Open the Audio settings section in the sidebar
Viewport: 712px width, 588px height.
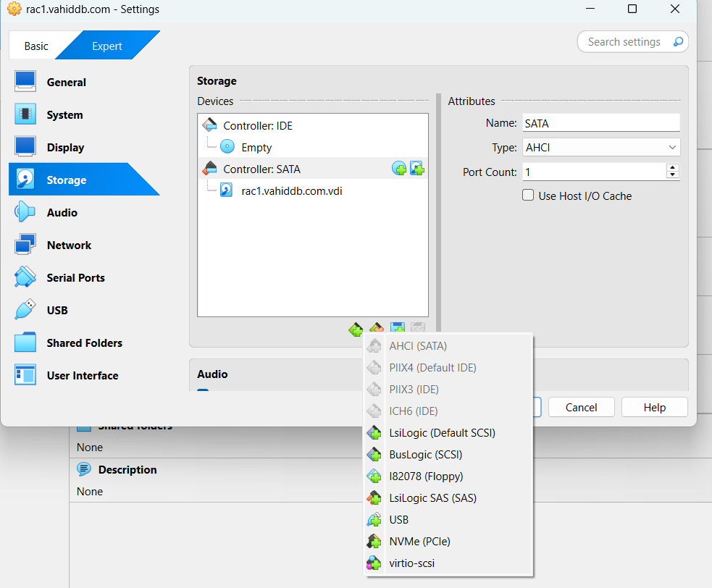click(62, 213)
